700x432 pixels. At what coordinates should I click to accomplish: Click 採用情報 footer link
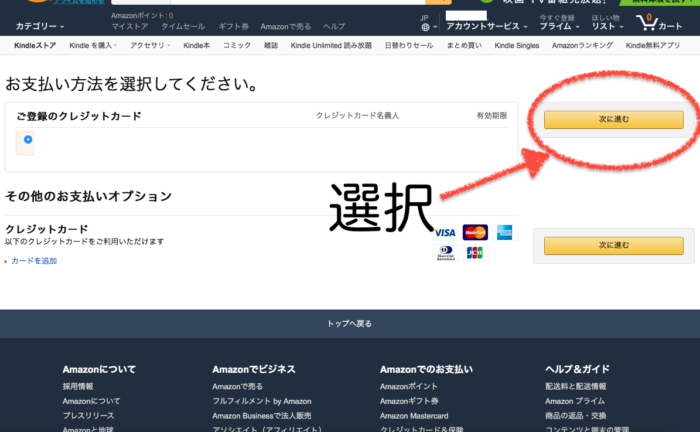(x=78, y=386)
